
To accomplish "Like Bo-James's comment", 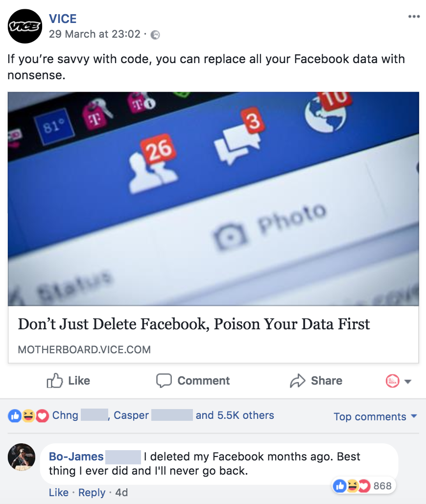I will (x=59, y=492).
